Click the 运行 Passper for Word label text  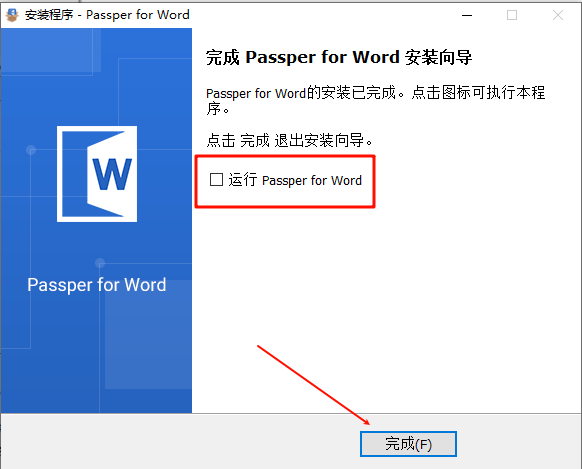coord(295,180)
